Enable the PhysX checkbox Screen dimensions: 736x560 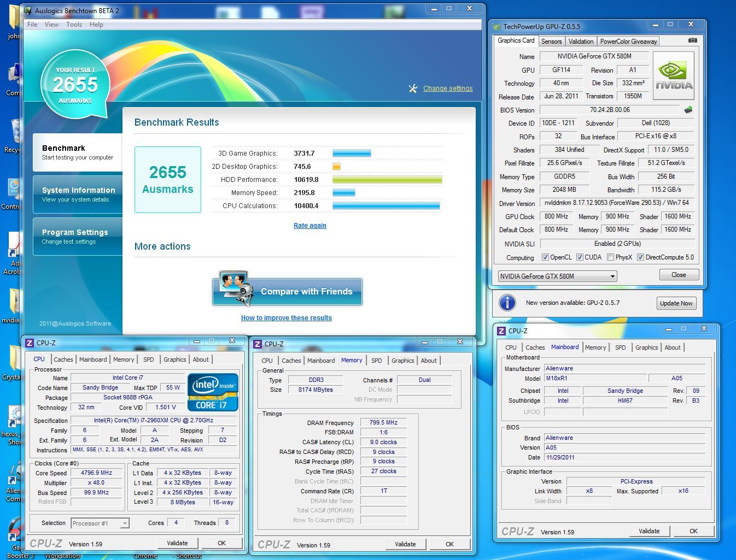click(610, 257)
